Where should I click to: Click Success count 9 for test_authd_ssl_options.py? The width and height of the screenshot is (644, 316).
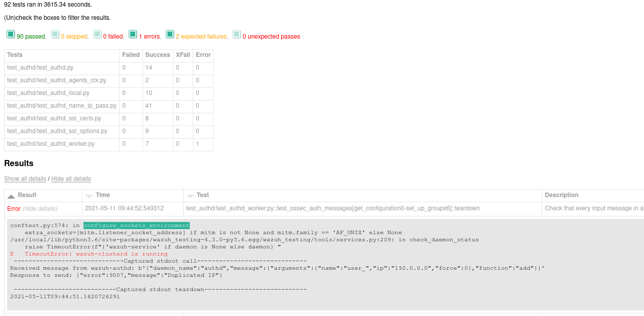pos(147,131)
